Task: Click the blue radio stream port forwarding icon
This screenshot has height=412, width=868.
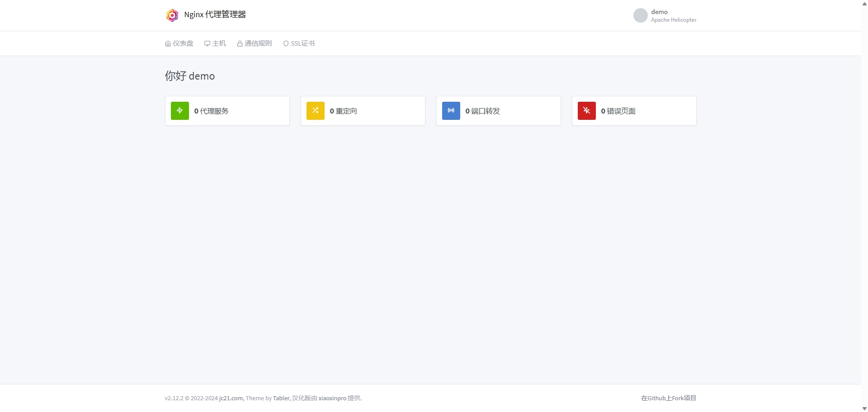Action: 451,111
